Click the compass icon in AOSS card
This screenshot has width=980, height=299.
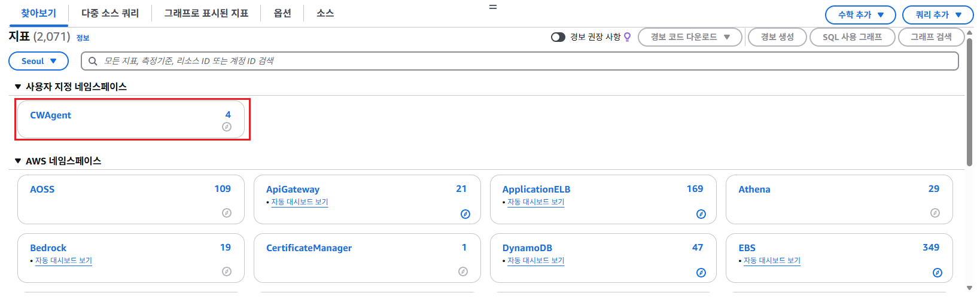point(227,213)
